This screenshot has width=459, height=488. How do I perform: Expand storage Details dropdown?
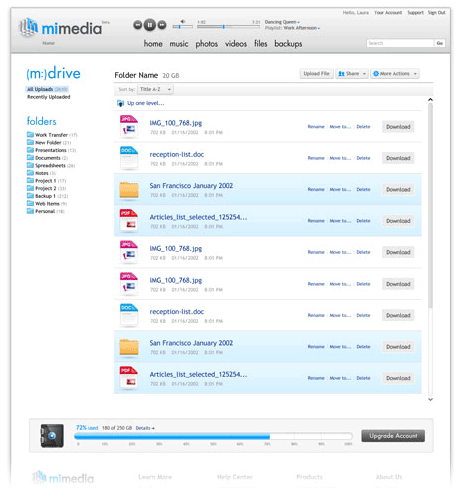(145, 428)
